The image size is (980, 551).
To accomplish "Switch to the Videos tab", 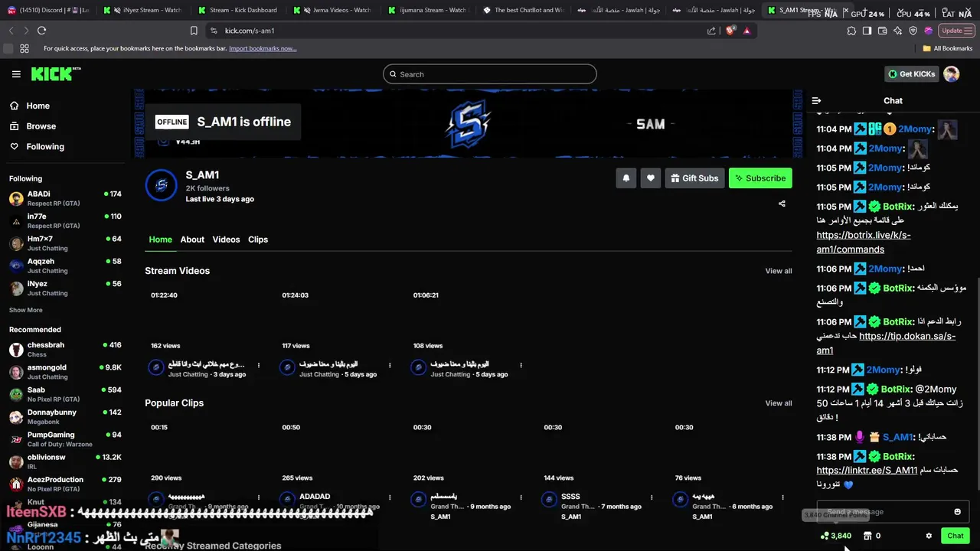I will 226,240.
